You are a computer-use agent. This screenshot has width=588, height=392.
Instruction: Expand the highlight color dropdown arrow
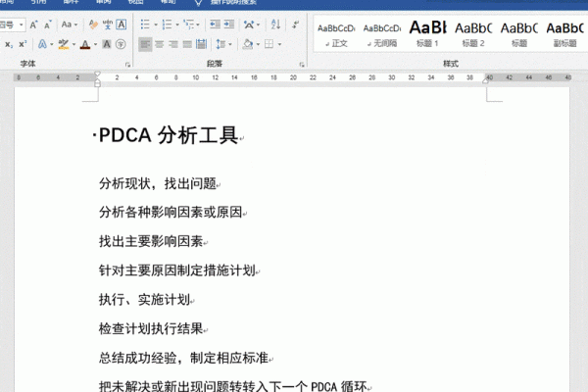click(x=73, y=45)
